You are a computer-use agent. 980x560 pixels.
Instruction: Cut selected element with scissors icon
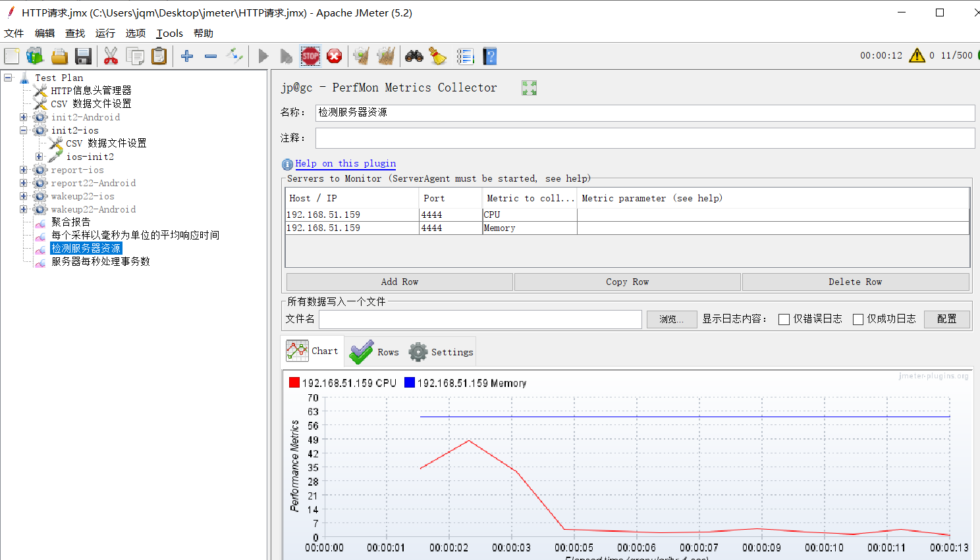coord(111,56)
